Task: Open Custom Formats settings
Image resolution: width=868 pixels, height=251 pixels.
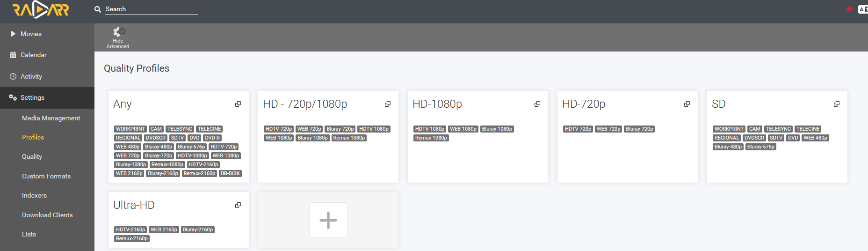Action: (x=46, y=176)
